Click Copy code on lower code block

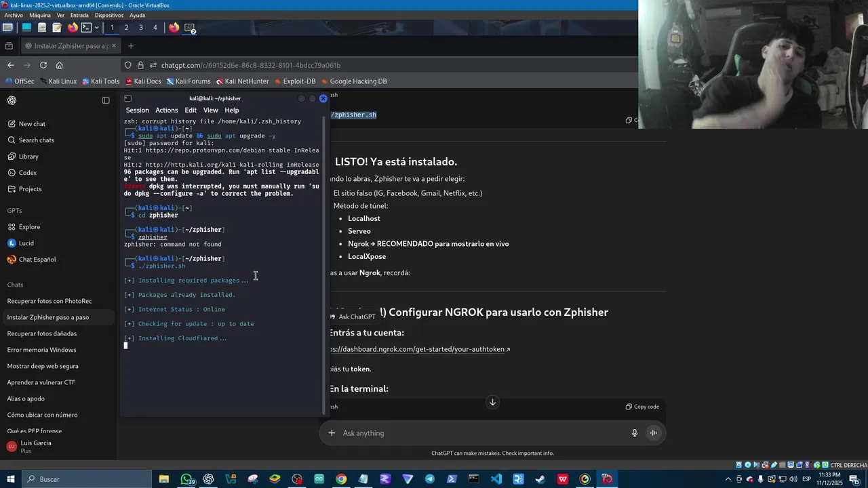click(642, 407)
